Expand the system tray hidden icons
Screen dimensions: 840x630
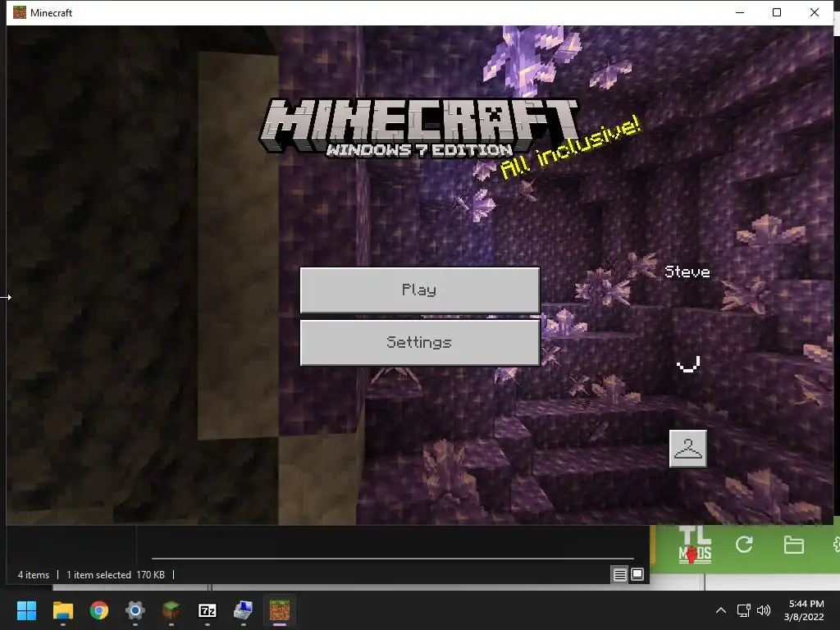click(721, 610)
